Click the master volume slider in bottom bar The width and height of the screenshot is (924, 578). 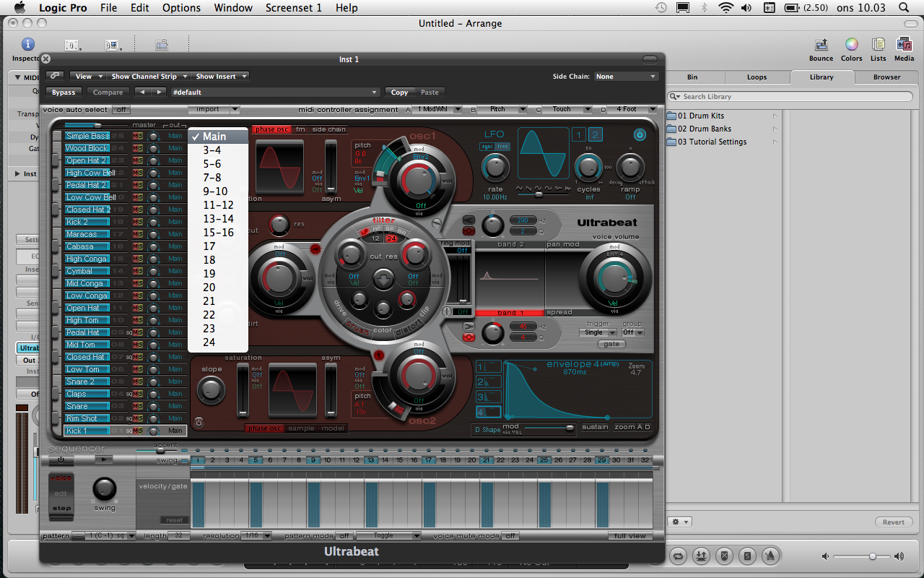coord(863,556)
